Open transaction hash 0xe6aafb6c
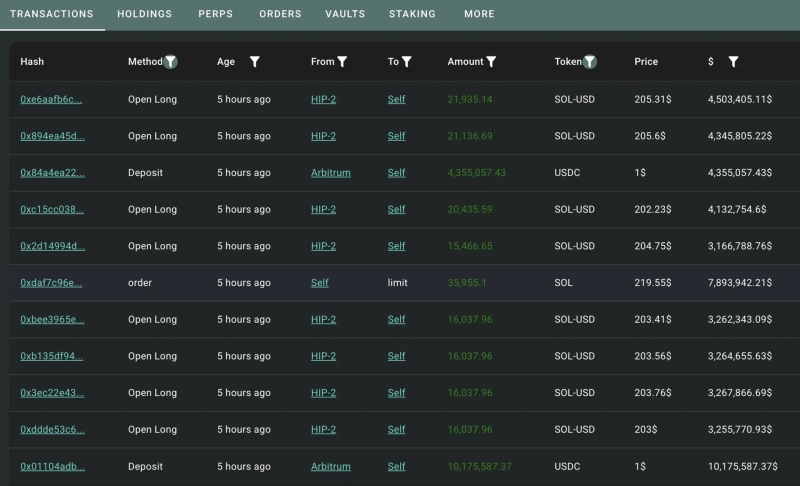Screen dimensions: 800x486 click(51, 100)
